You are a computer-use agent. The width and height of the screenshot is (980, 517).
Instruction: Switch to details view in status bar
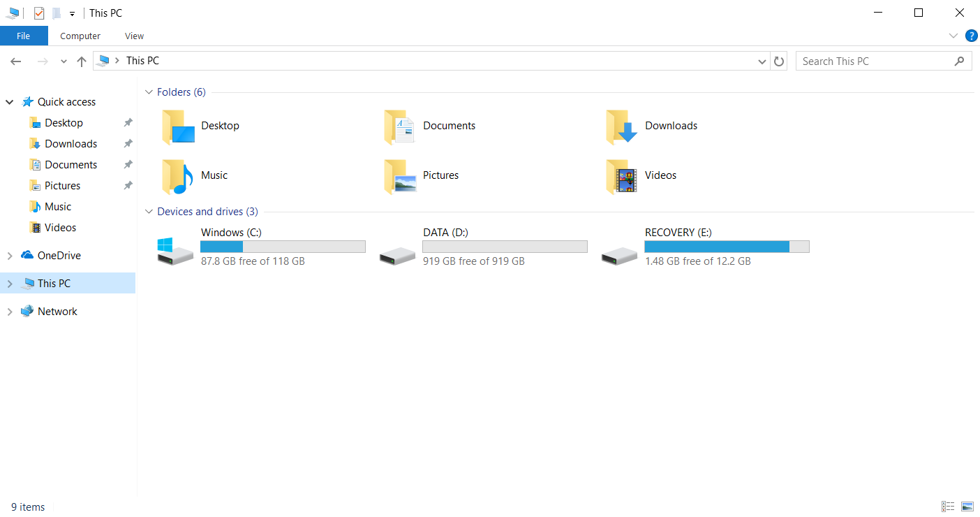[948, 507]
